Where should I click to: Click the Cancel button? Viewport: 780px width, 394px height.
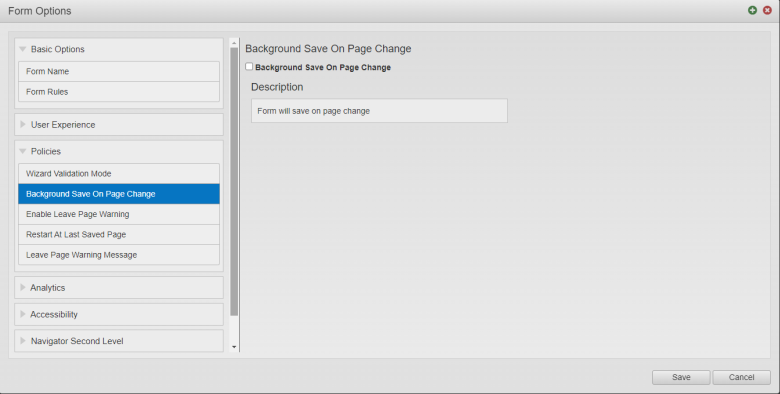[x=741, y=377]
